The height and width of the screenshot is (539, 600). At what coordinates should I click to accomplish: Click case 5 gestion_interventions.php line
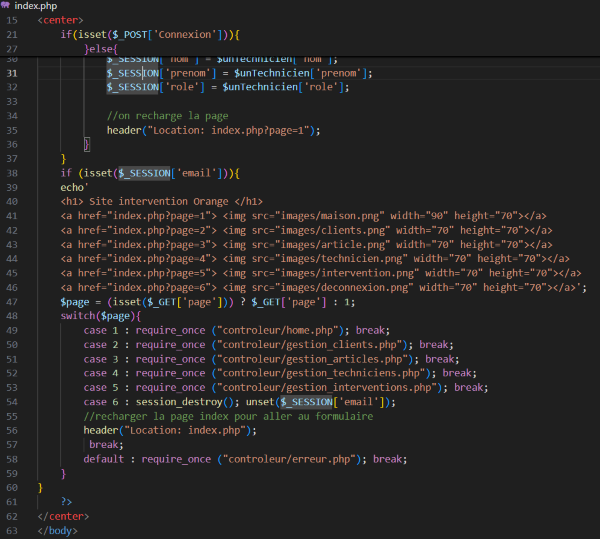(x=286, y=388)
